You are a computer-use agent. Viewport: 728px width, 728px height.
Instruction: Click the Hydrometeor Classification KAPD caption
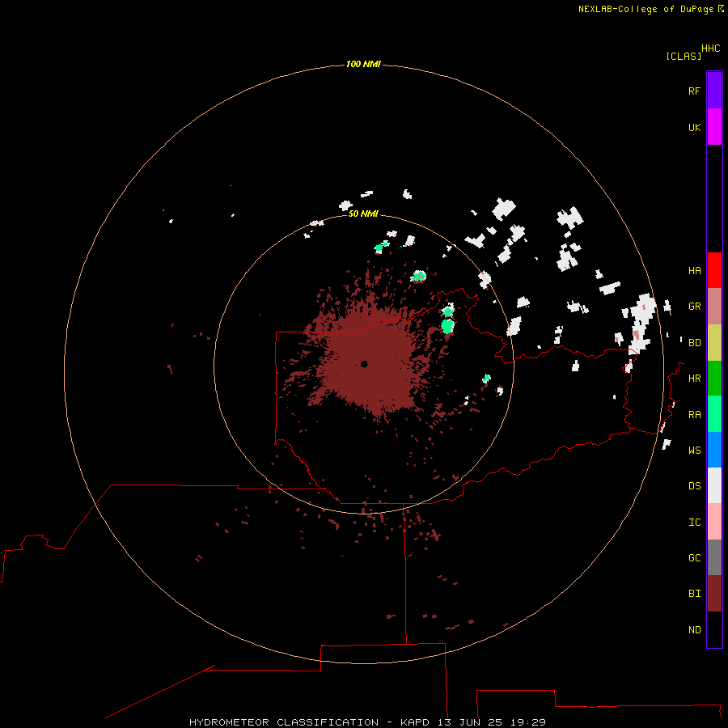pyautogui.click(x=367, y=722)
